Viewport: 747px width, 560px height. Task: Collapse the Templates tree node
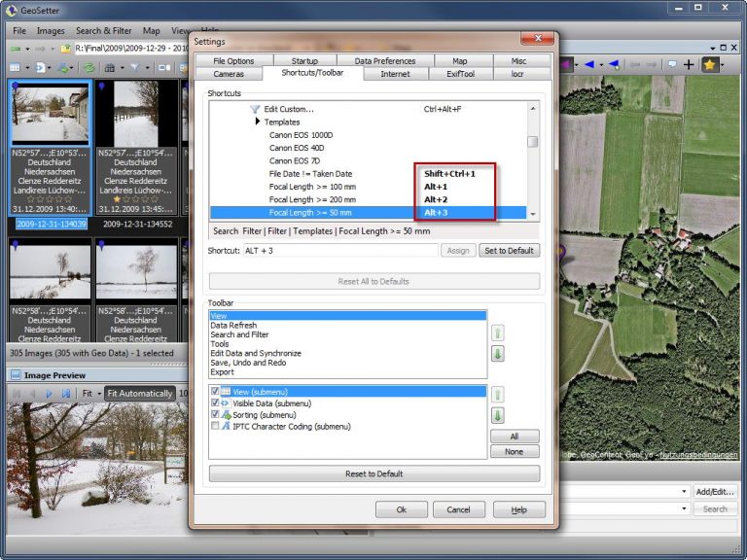tap(258, 122)
